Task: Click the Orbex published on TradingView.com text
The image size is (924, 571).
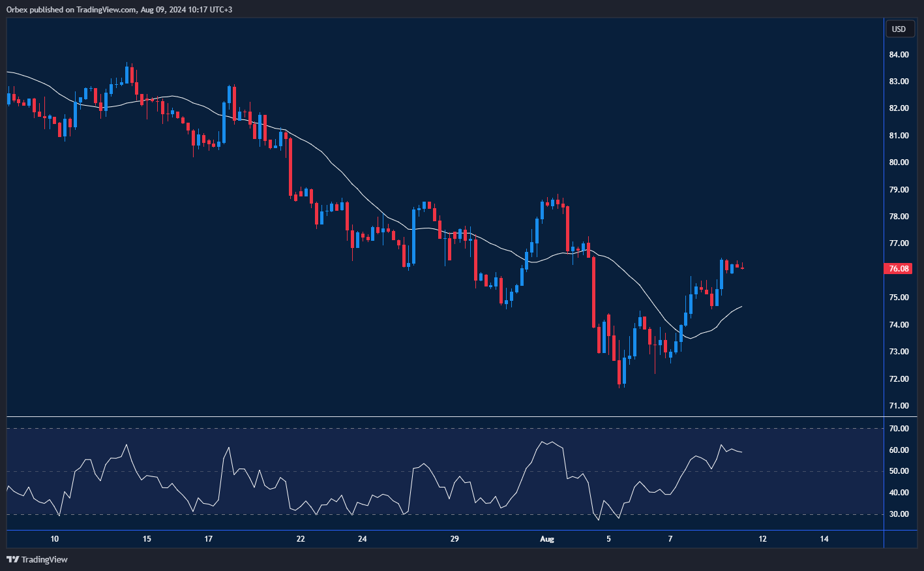Action: [x=119, y=10]
